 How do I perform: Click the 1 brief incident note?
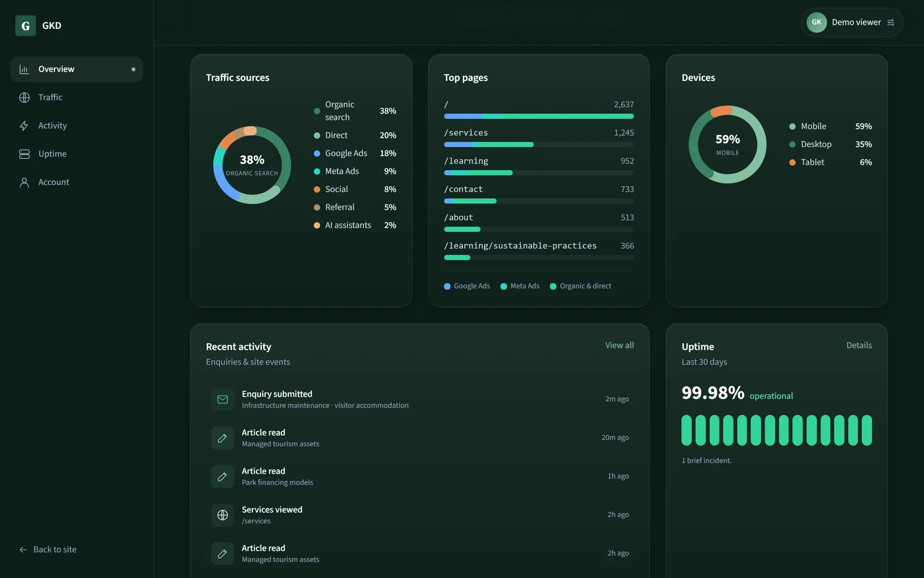coord(707,461)
